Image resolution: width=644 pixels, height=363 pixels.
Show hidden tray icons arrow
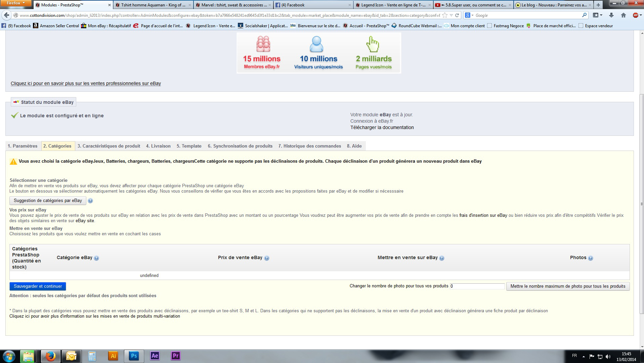point(584,356)
